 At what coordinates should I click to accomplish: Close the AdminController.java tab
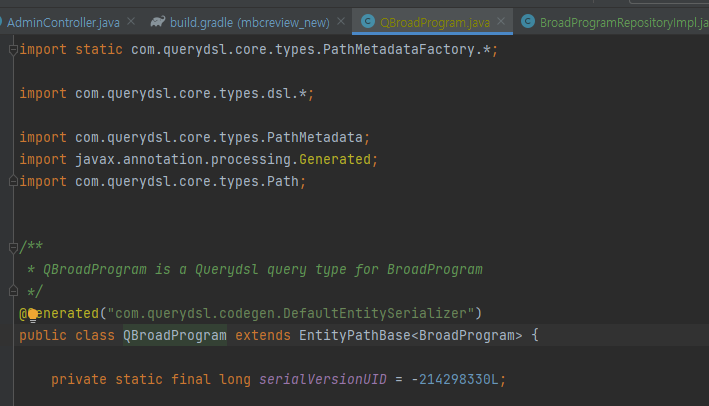click(132, 21)
